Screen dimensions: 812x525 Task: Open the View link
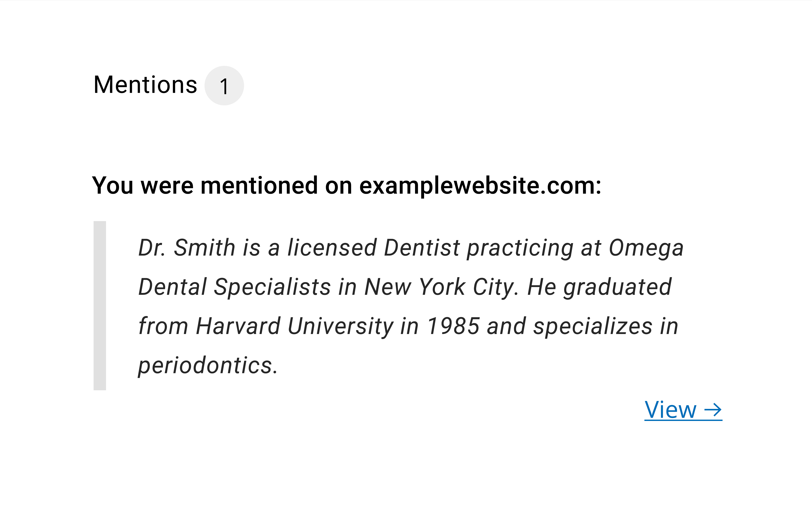pos(683,410)
